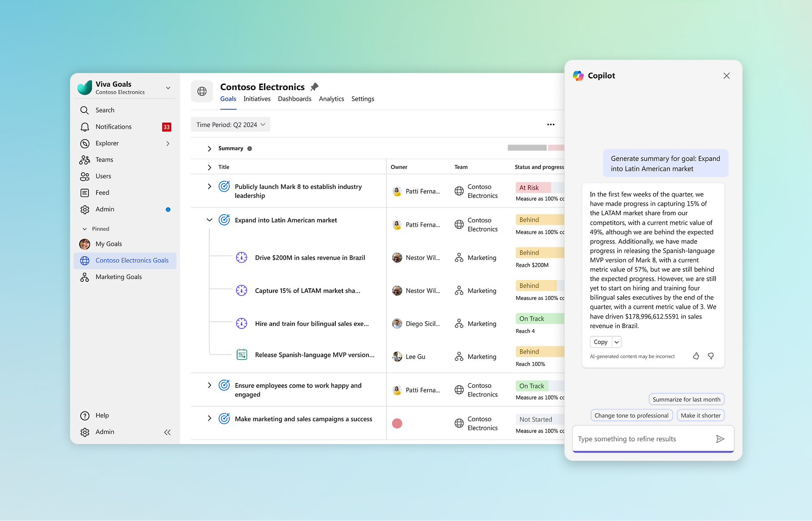Screen dimensions: 812x521
Task: Open the more options ellipsis menu
Action: click(551, 125)
